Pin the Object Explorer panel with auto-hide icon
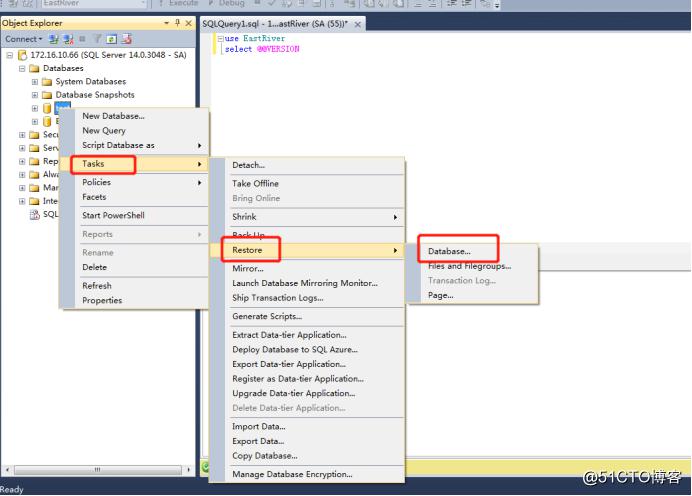The image size is (692, 496). 177,23
